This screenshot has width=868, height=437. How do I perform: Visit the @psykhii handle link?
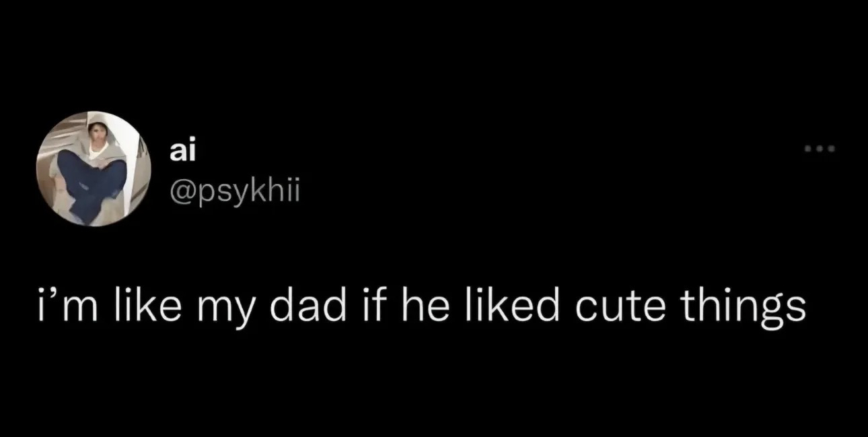pyautogui.click(x=233, y=193)
